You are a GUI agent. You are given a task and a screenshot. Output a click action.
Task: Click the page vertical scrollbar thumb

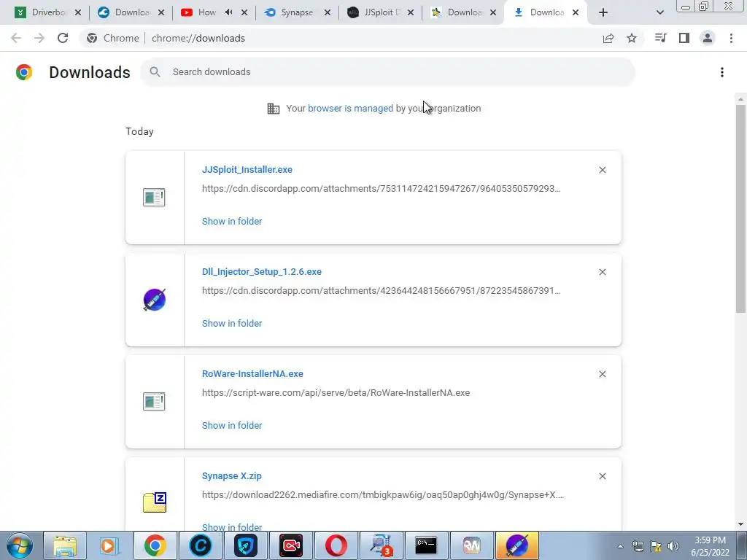coord(740,209)
